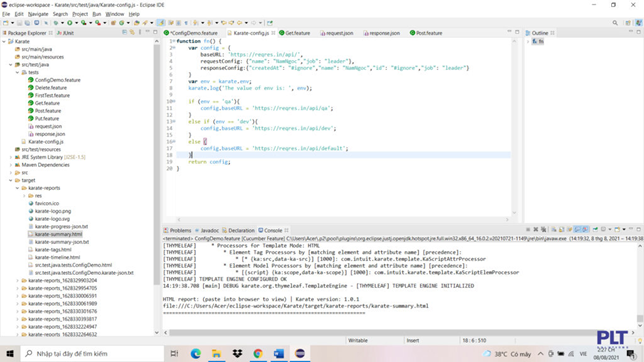The width and height of the screenshot is (644, 362).
Task: Click the editor horizontal scrollbar
Action: (x=343, y=219)
